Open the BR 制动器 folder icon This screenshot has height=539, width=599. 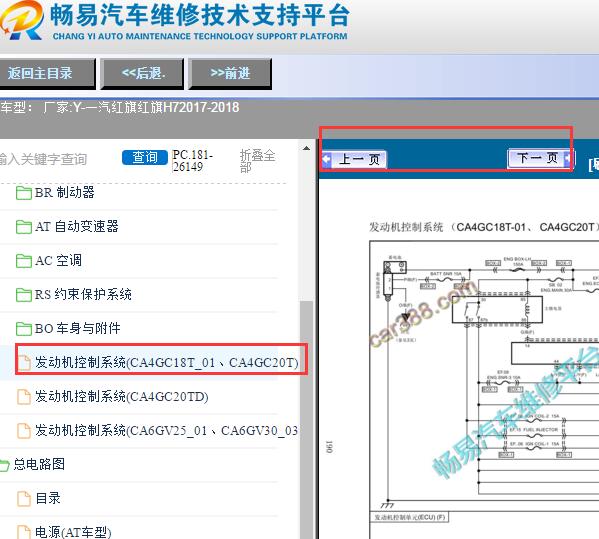point(24,193)
